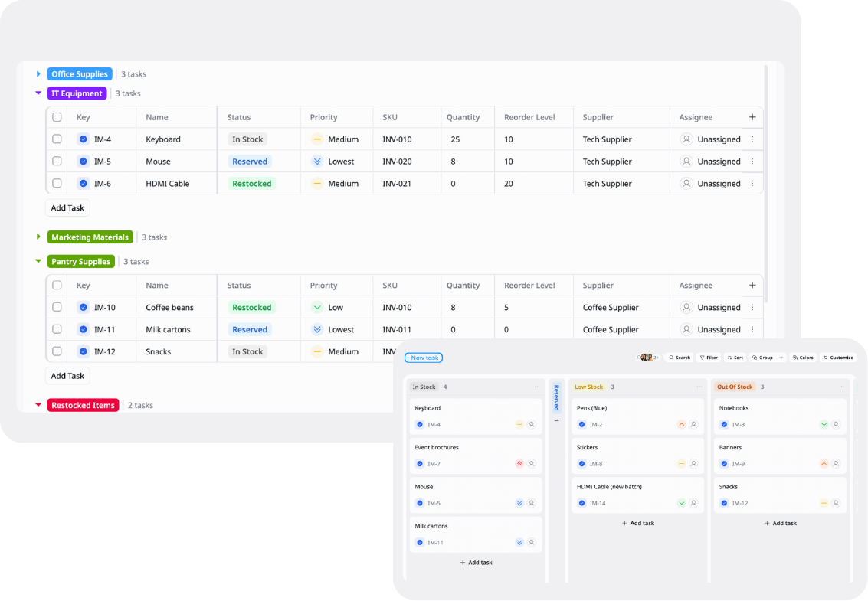Open Search in the board toolbar
This screenshot has width=868, height=601.
pos(680,358)
